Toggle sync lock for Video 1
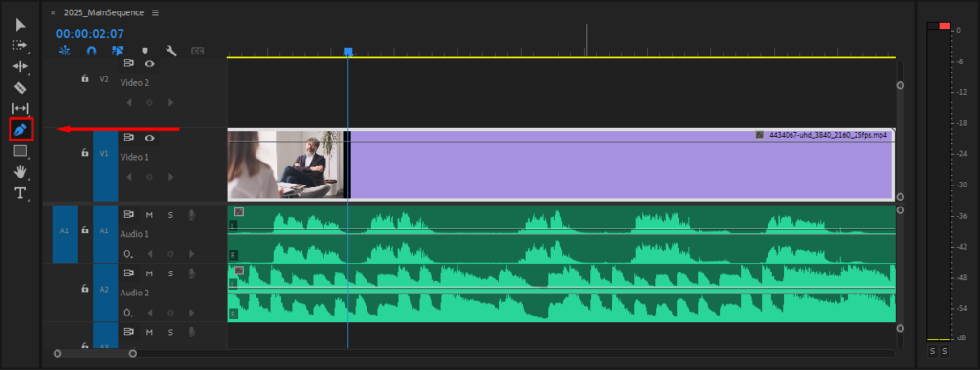980x370 pixels. 129,138
